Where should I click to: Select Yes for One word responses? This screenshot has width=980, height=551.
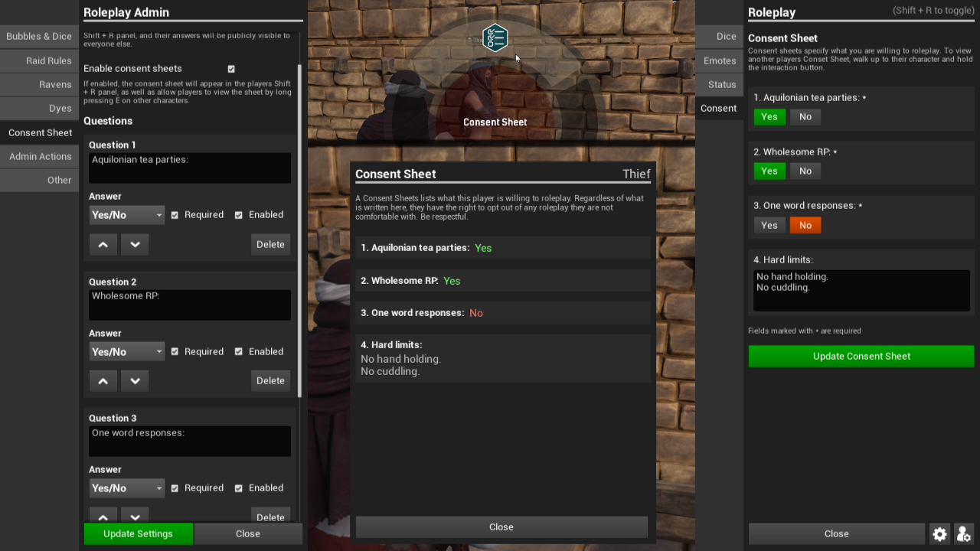[x=769, y=225]
